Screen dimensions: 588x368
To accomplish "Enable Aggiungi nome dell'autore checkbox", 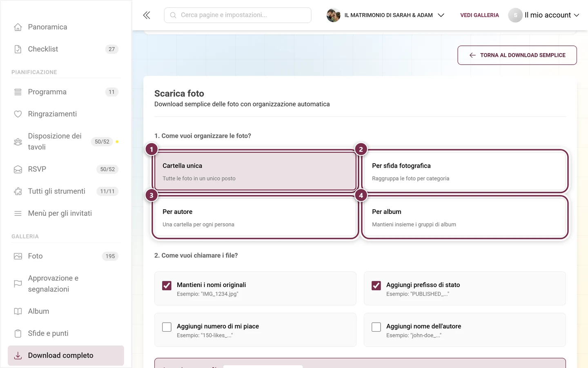I will (376, 327).
